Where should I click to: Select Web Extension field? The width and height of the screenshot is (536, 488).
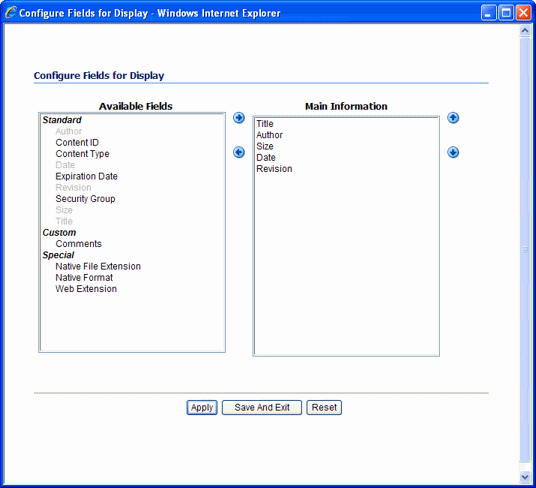(86, 289)
